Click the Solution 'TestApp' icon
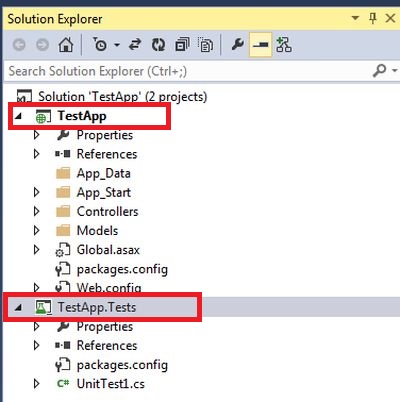 24,96
